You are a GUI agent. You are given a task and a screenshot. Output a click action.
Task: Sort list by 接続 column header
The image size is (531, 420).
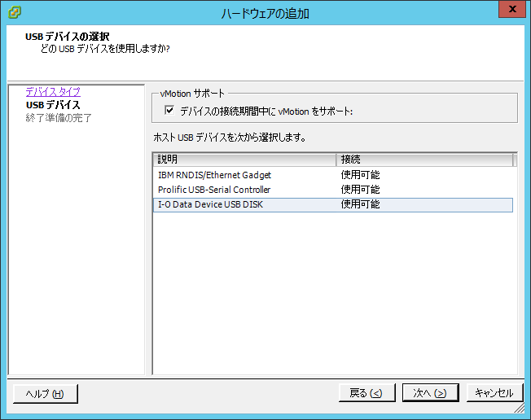click(424, 159)
